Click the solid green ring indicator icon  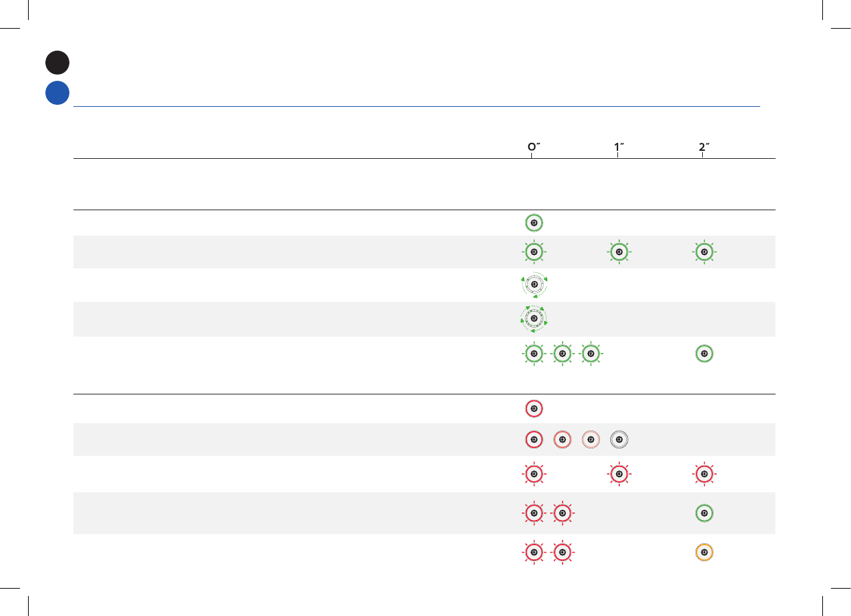pos(533,223)
